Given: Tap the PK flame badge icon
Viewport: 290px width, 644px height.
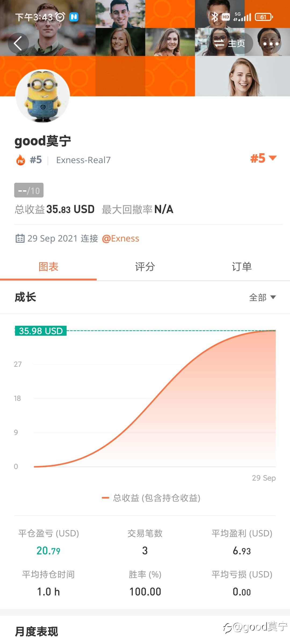Looking at the screenshot, I should [x=21, y=160].
